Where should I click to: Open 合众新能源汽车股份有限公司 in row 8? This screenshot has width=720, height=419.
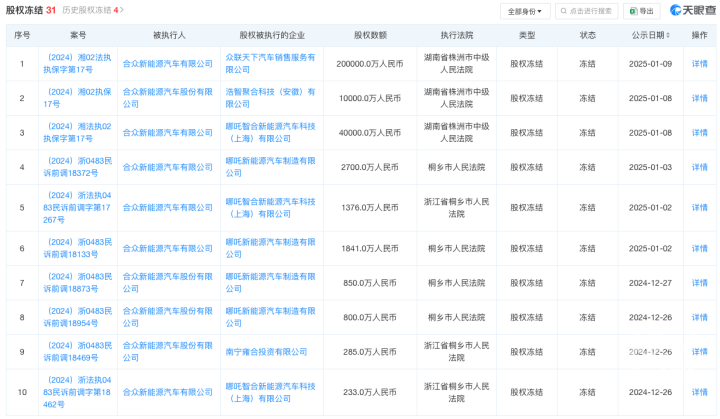(x=168, y=317)
